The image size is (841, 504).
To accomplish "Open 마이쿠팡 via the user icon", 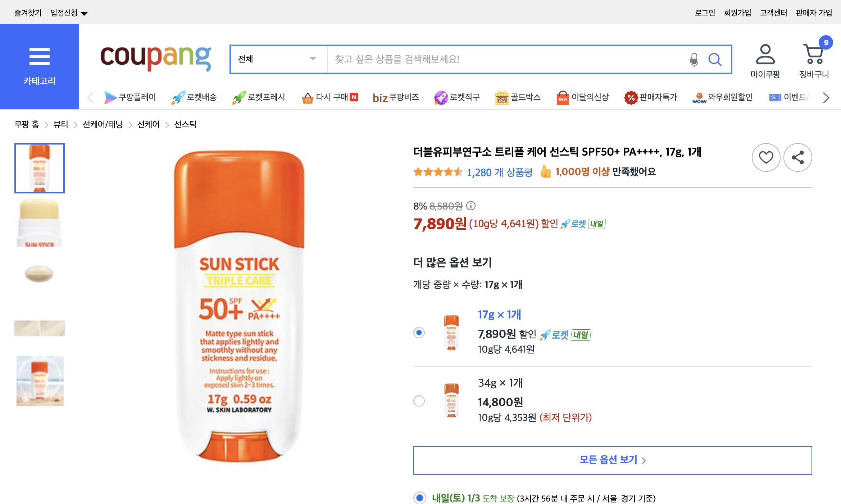I will (x=765, y=56).
